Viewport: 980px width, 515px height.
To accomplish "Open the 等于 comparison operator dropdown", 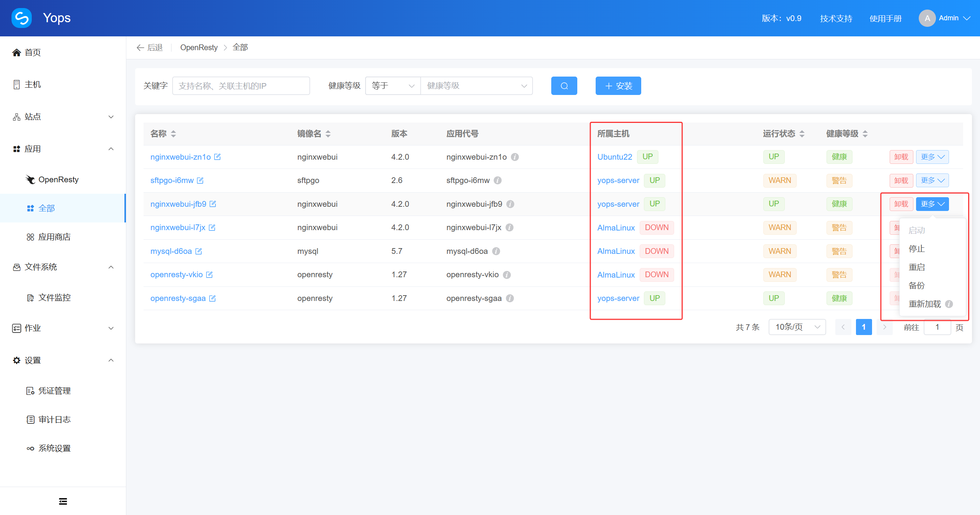I will click(x=393, y=86).
